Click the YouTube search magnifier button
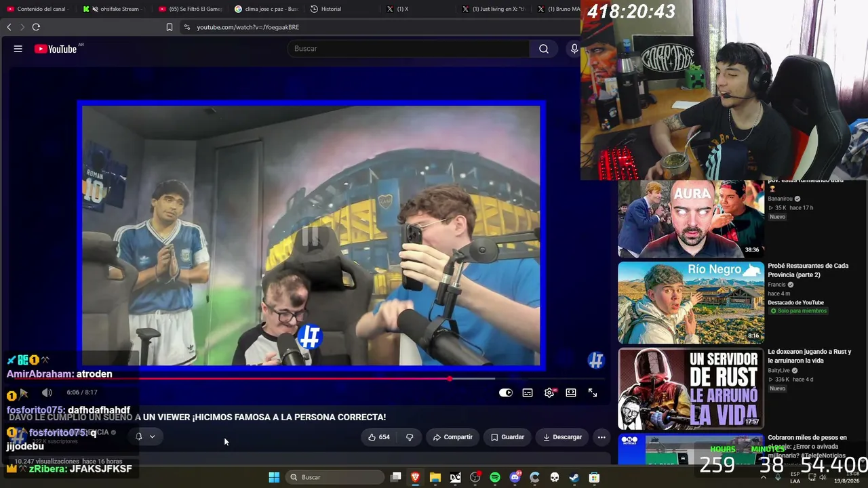868x488 pixels. point(544,49)
